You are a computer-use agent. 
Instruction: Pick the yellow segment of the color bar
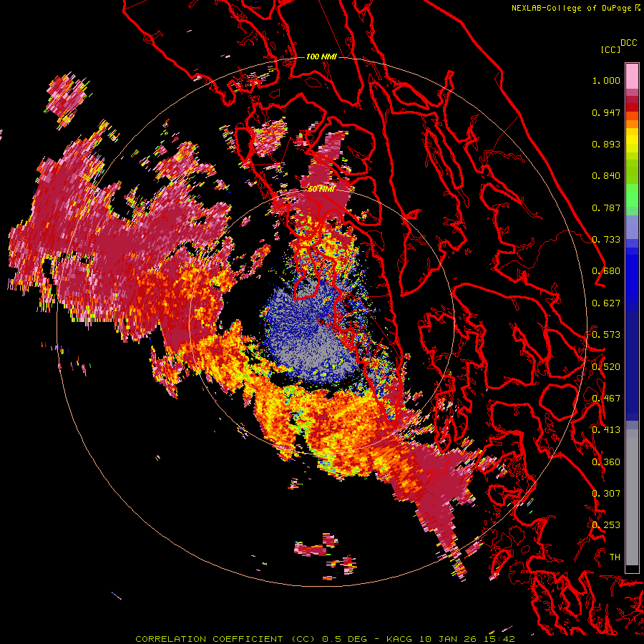point(632,140)
